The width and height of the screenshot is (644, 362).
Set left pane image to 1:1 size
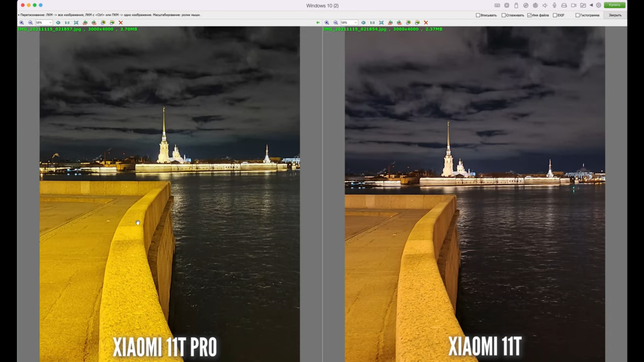(x=67, y=22)
